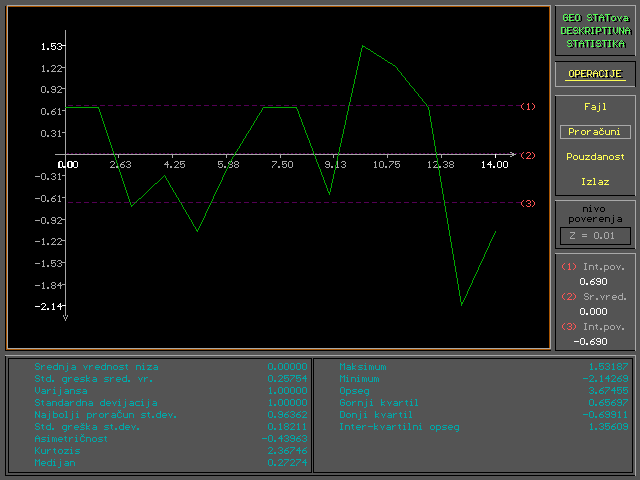Click Izlaz to exit the program
Screen dimensions: 640x480
click(595, 182)
